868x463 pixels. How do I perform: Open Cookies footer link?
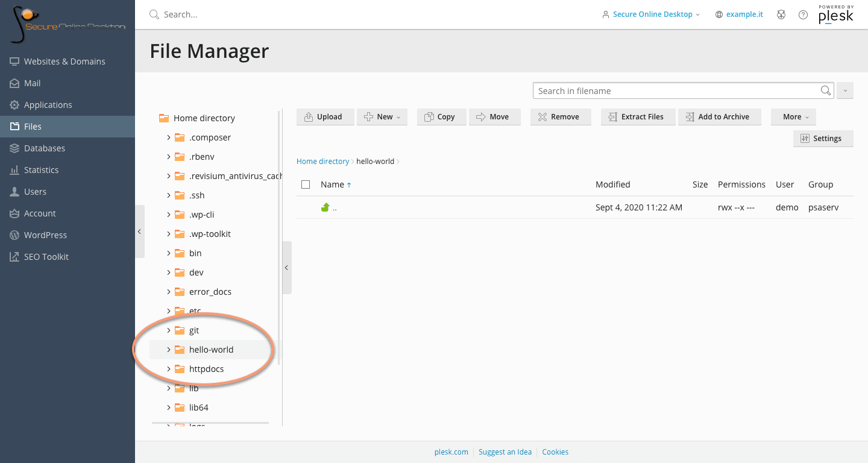(555, 452)
